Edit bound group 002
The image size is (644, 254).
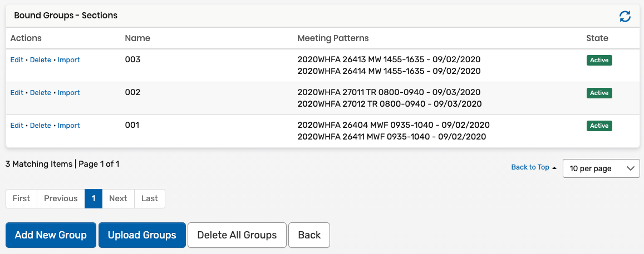[17, 93]
